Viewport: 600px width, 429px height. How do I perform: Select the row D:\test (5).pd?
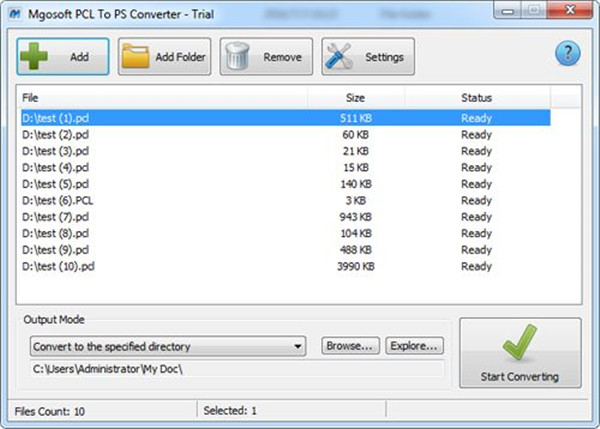coord(286,184)
